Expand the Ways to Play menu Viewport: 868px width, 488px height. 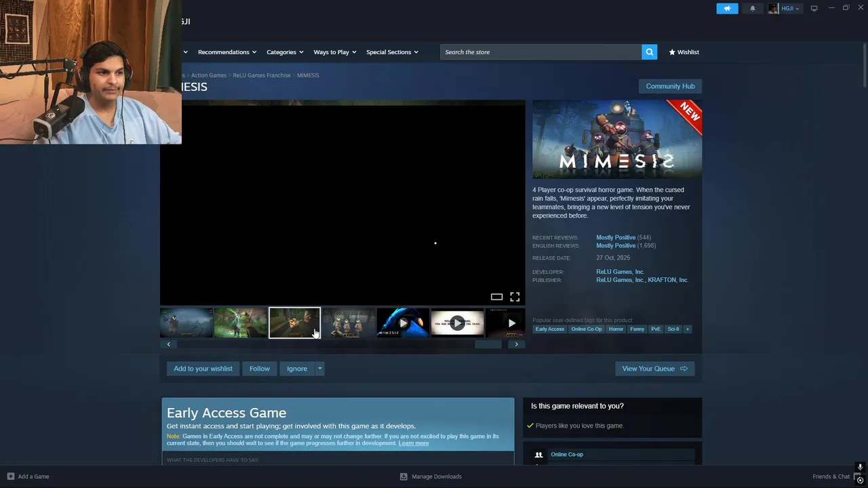pos(335,52)
